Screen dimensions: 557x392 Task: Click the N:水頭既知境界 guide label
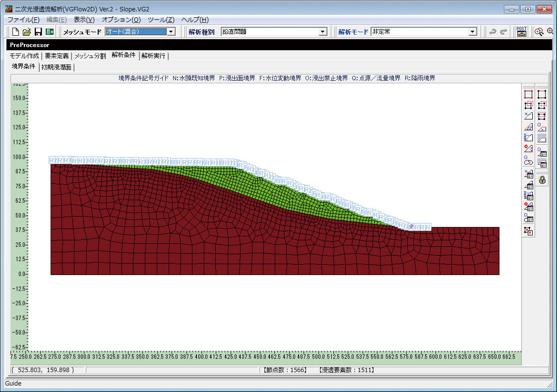(x=193, y=78)
